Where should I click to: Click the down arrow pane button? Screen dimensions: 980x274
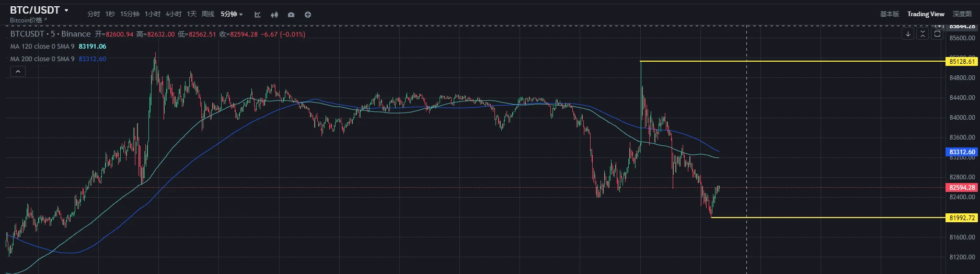(908, 34)
